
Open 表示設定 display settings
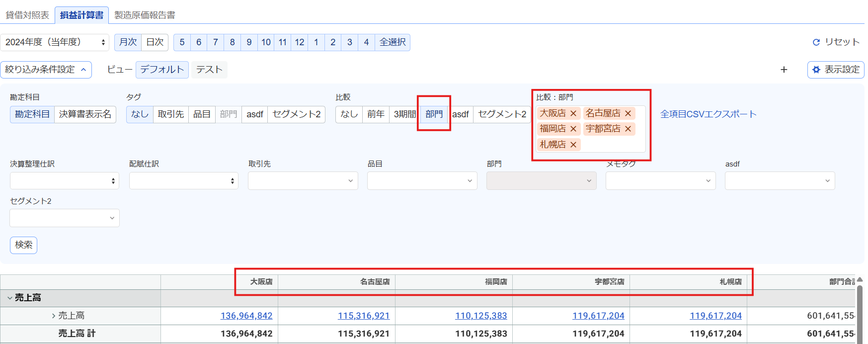(x=836, y=70)
